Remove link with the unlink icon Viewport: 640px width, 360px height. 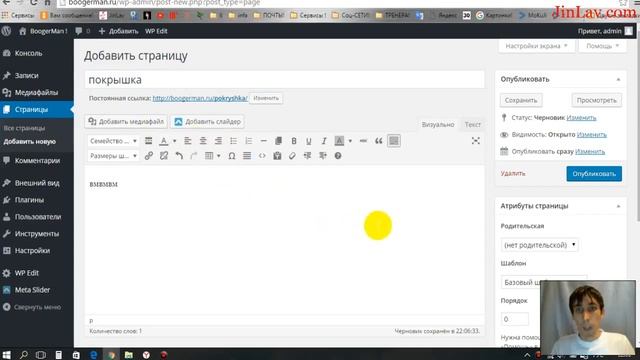pos(164,156)
